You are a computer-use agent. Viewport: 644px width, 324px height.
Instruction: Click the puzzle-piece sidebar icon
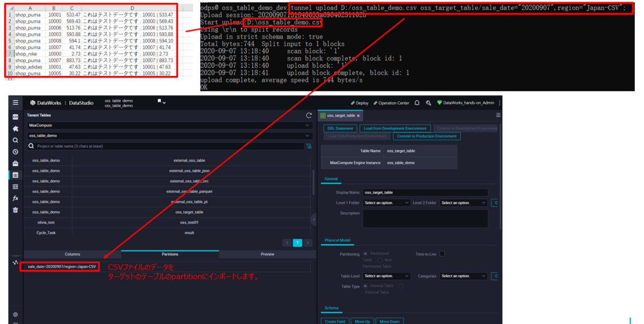[x=16, y=128]
